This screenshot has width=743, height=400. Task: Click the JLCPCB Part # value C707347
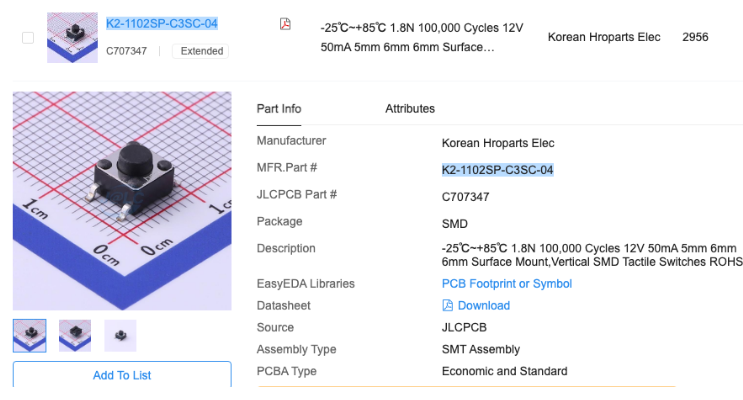pos(465,197)
